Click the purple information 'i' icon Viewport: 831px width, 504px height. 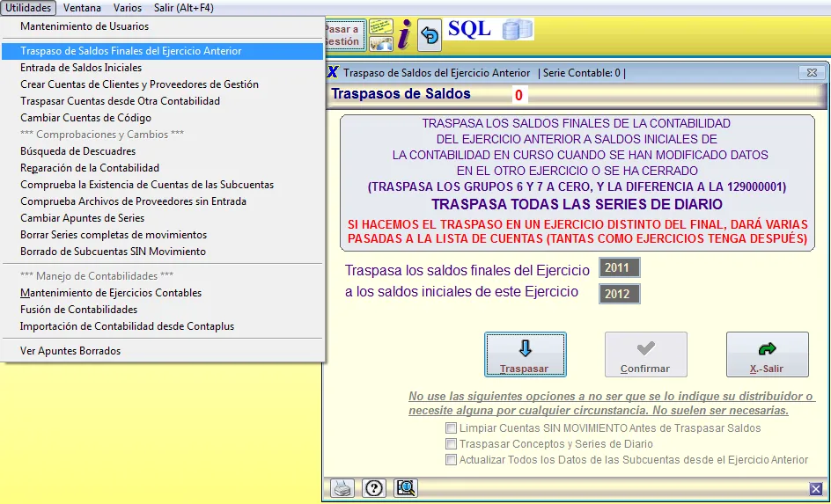[403, 34]
